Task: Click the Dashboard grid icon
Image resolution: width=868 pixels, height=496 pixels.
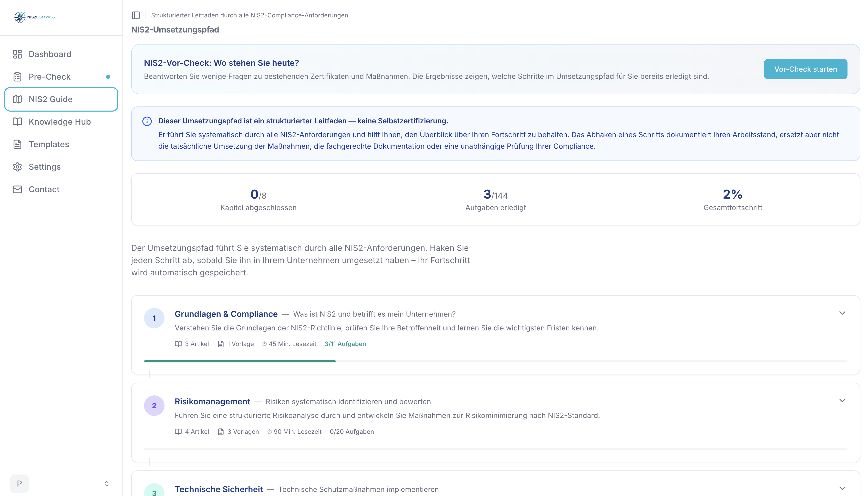Action: click(x=17, y=54)
